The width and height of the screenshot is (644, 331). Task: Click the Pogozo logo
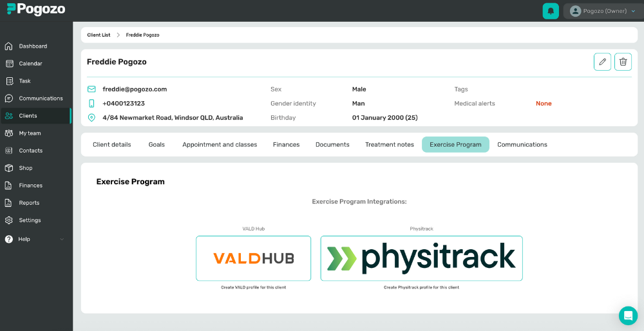click(x=36, y=10)
